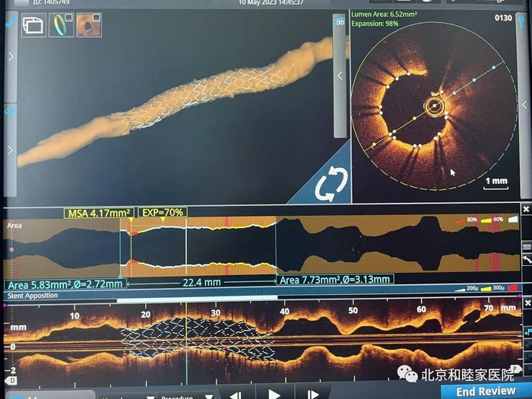Close the longitudinal L-mode panel
This screenshot has height=399, width=532.
[527, 303]
